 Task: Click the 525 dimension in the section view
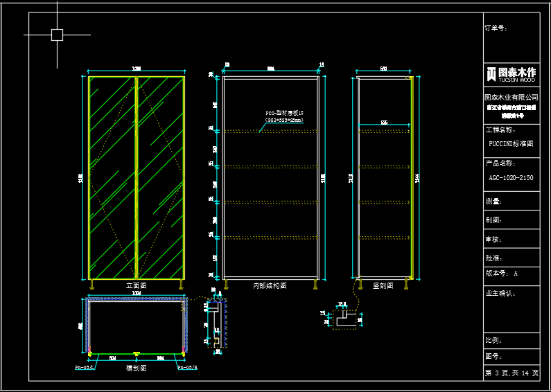[383, 123]
